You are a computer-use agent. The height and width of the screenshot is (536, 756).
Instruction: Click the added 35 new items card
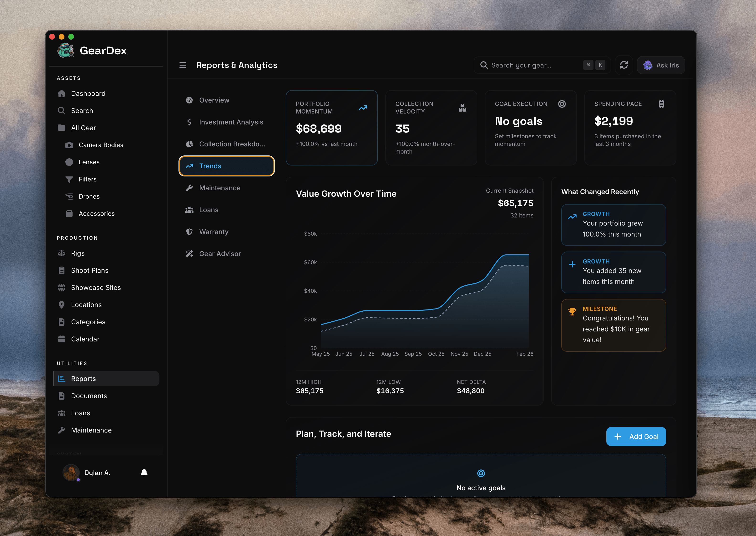(x=613, y=272)
